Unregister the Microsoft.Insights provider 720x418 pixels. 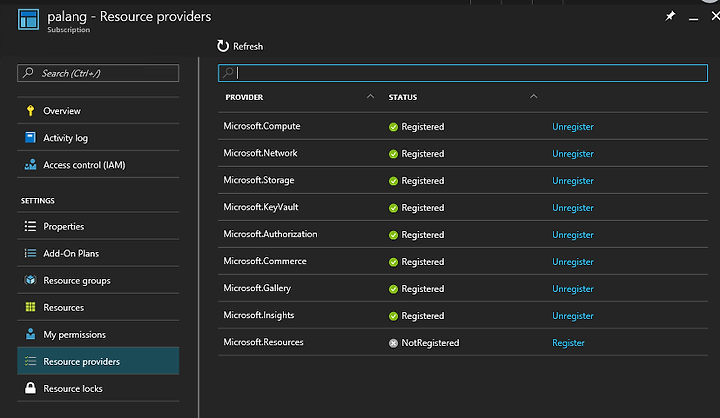pyautogui.click(x=573, y=316)
